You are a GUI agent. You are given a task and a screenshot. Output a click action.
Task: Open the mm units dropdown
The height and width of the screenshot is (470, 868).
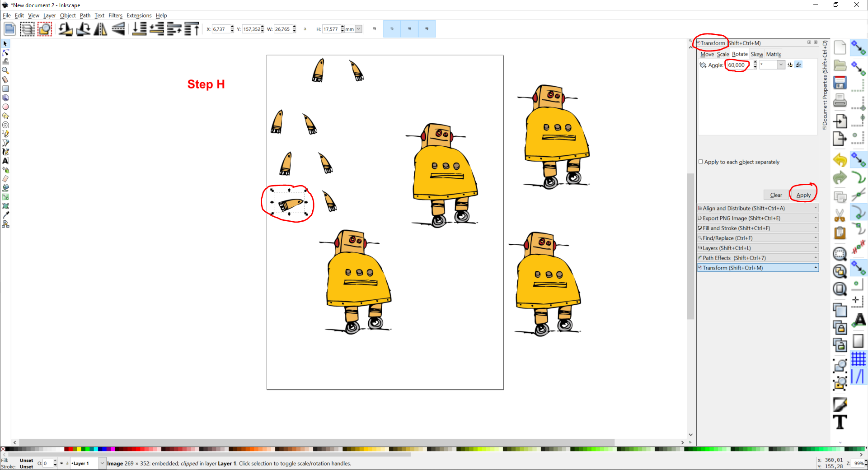pos(357,29)
